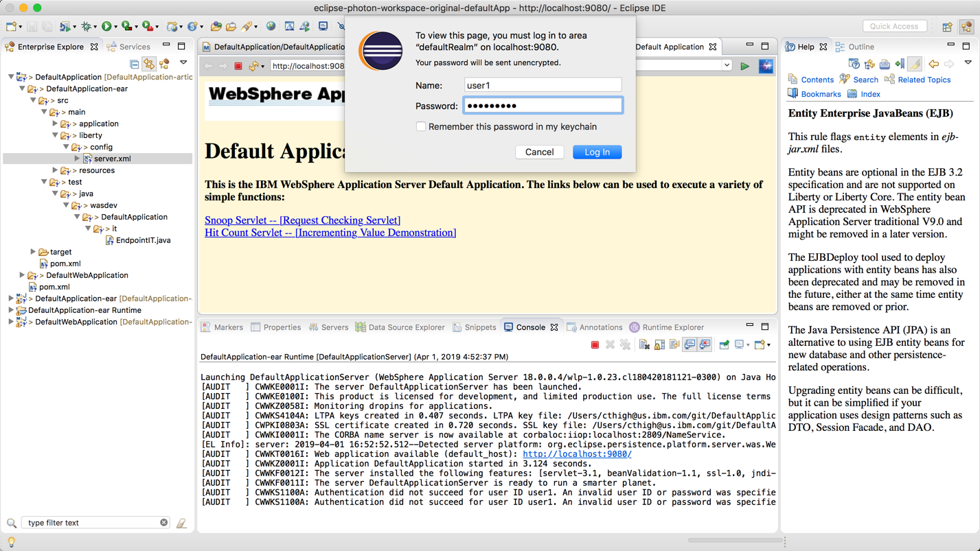Open the URL history dropdown in browser
This screenshot has height=551, width=980.
727,66
